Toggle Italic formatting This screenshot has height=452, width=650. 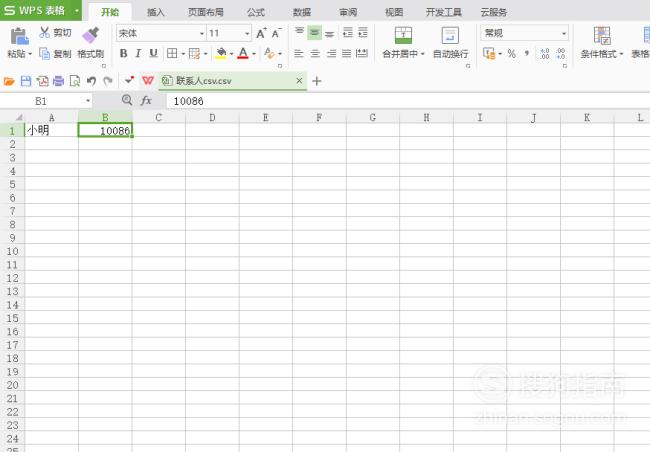pos(138,53)
